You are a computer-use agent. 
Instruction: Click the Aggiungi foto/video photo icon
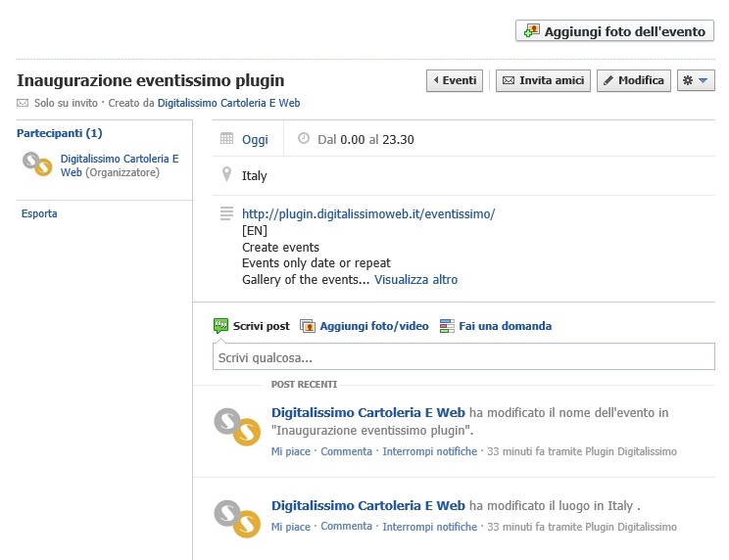(x=308, y=326)
